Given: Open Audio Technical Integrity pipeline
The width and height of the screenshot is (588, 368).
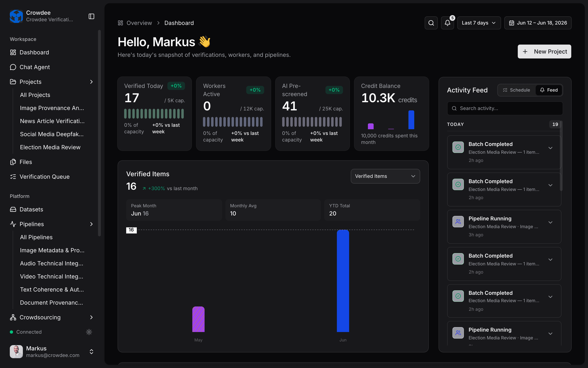Looking at the screenshot, I should 51,263.
